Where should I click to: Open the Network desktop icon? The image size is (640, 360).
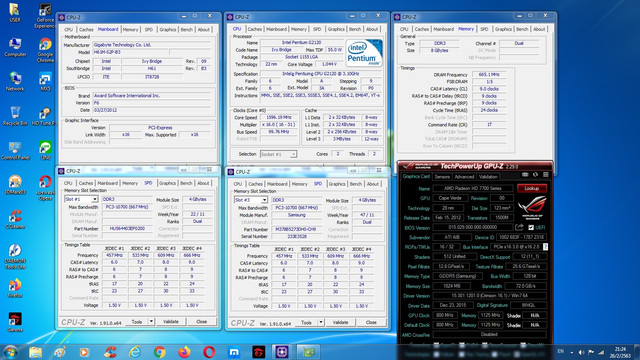point(15,81)
